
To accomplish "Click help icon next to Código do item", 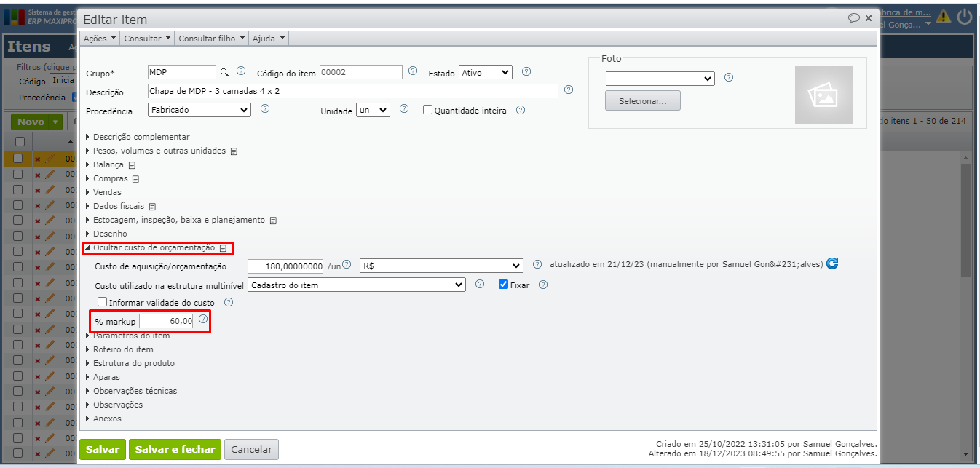I will (413, 71).
